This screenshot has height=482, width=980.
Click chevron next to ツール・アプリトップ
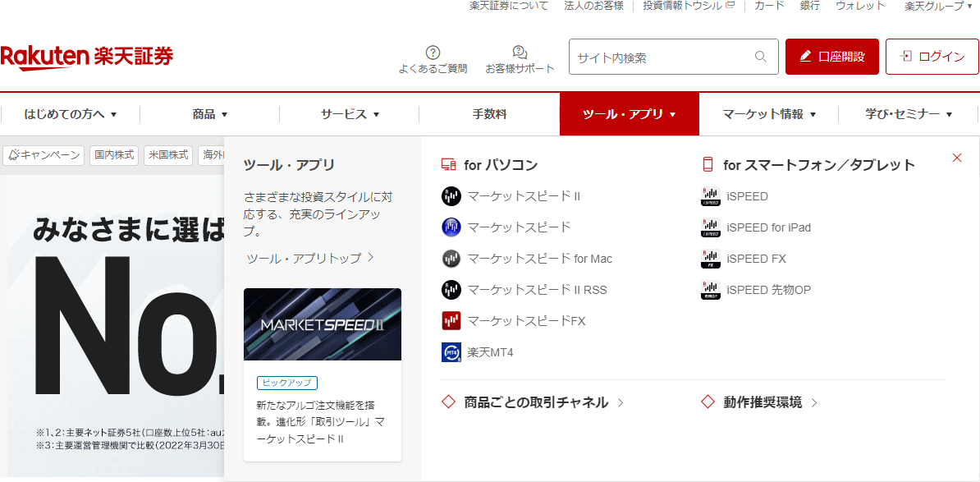click(x=371, y=257)
